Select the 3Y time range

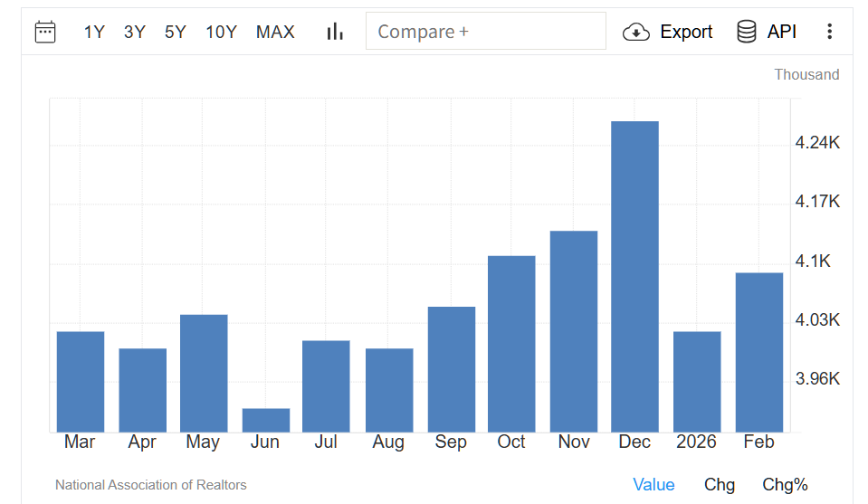(x=135, y=32)
